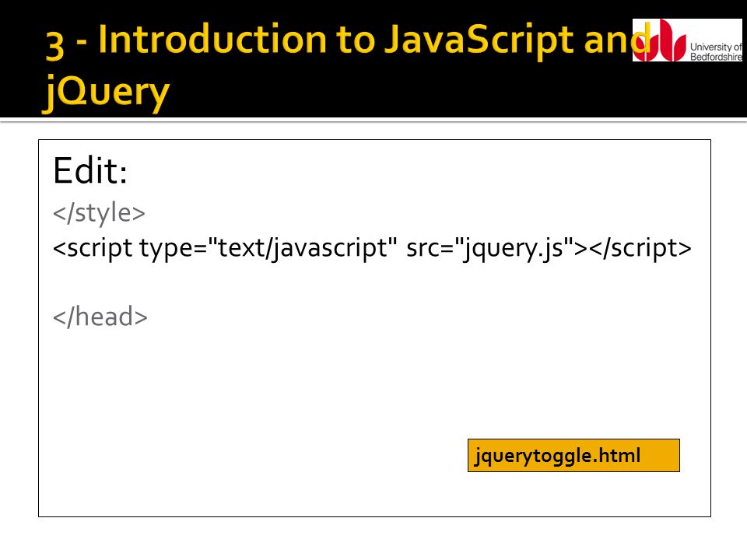
Task: Click the jquerytoggle.html label box
Action: (x=573, y=455)
